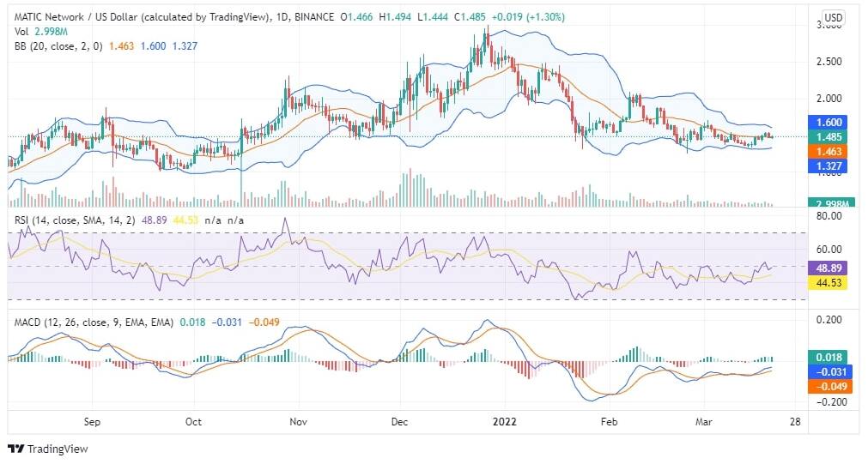Click the 2022 label on time axis
This screenshot has height=464, width=868.
pos(504,422)
